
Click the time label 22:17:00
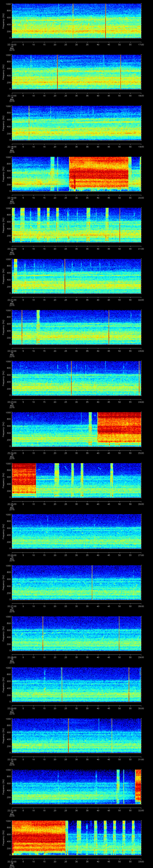[12, 96]
